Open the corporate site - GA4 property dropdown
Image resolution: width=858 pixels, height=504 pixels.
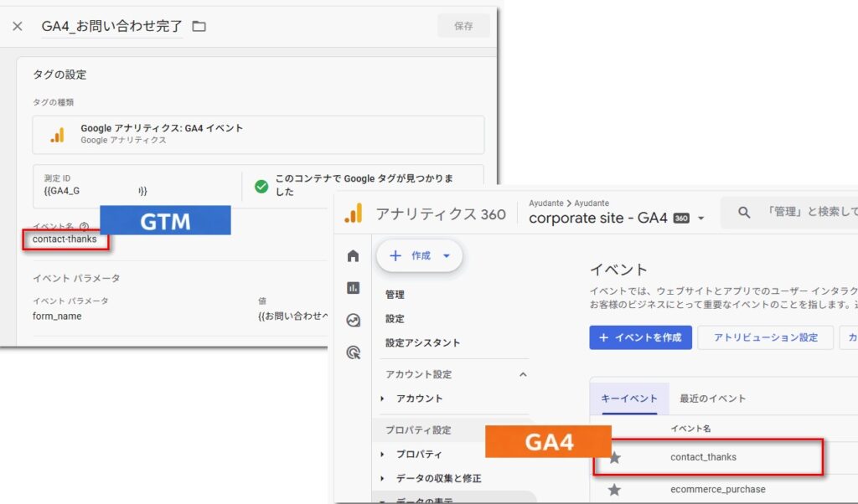[700, 219]
